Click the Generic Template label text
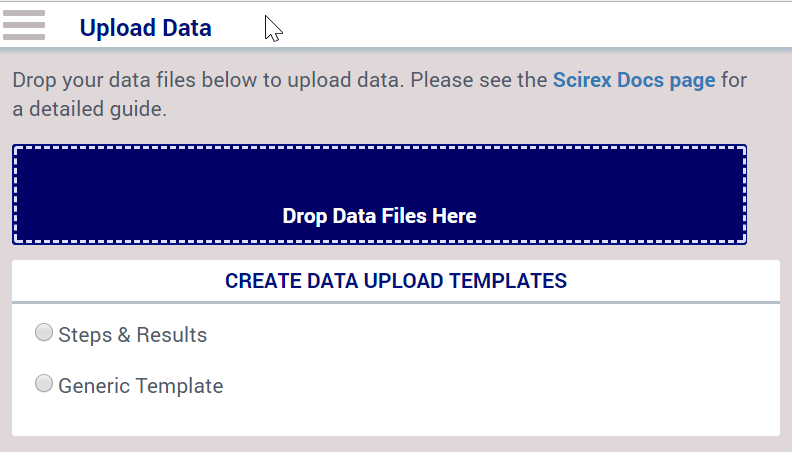792x452 pixels. (141, 386)
